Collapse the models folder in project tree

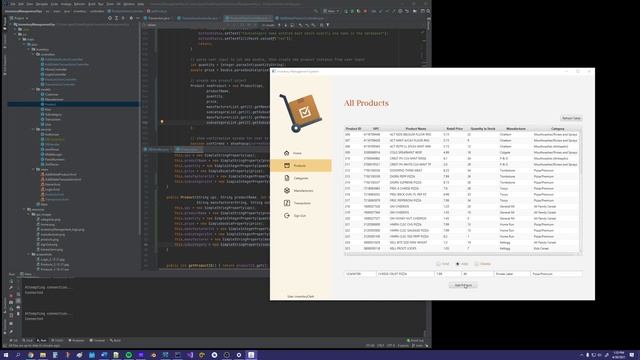coord(33,89)
